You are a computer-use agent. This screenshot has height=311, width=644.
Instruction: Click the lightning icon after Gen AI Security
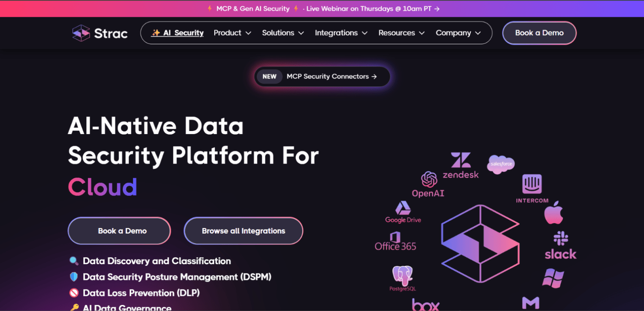pos(296,9)
